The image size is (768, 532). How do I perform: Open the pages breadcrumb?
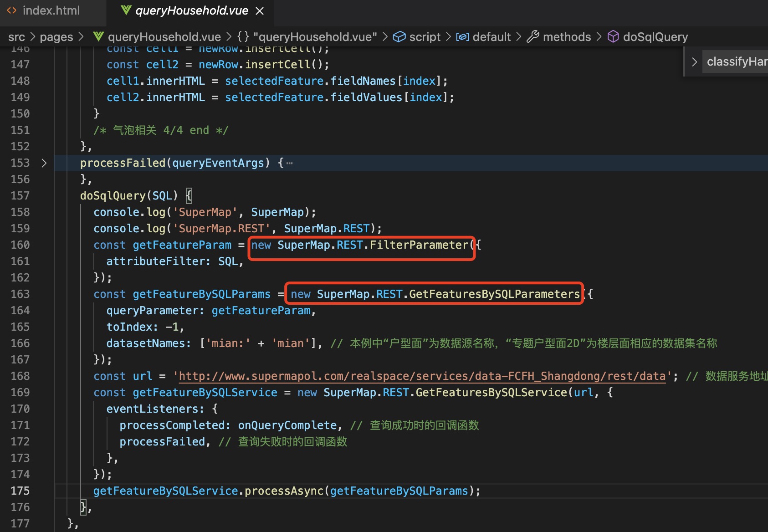56,37
